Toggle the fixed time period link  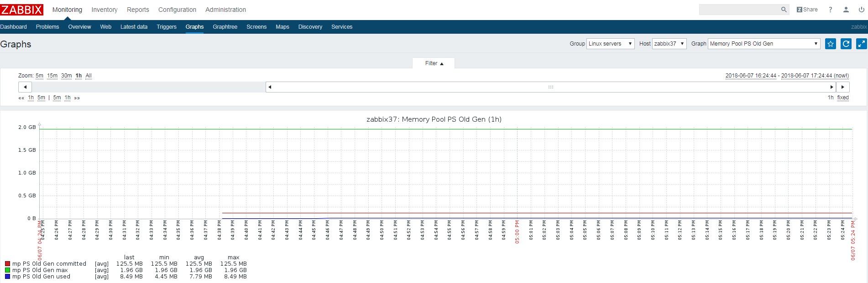pyautogui.click(x=842, y=98)
